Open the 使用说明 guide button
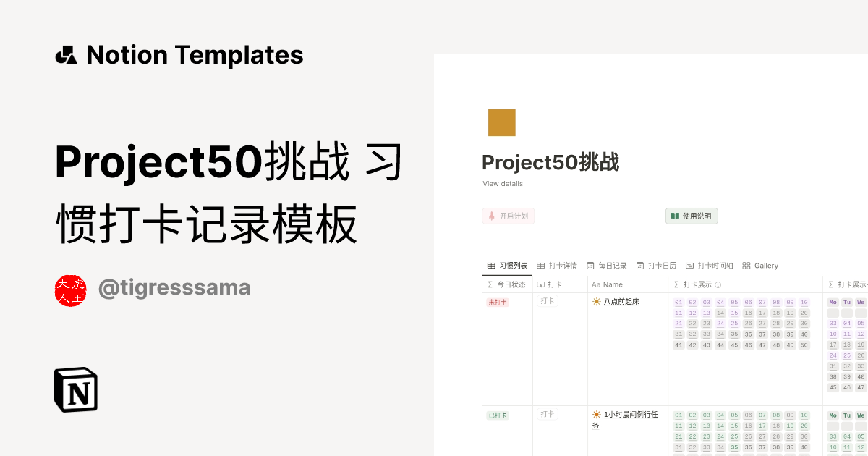Screen dimensions: 868x456 pos(692,216)
